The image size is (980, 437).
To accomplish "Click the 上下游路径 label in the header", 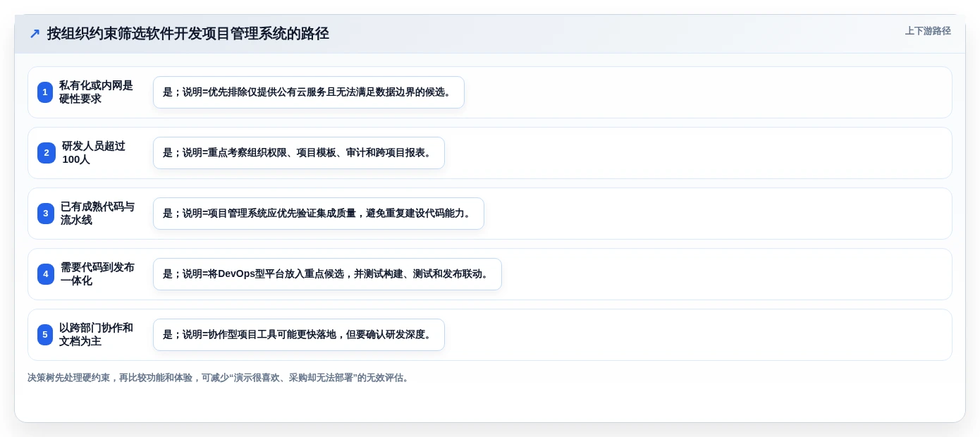I will click(928, 31).
